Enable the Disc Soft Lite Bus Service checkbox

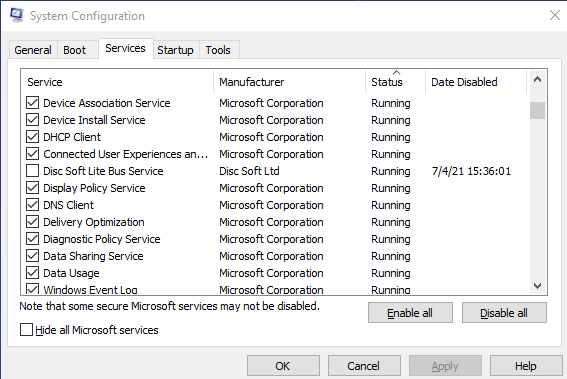(33, 171)
